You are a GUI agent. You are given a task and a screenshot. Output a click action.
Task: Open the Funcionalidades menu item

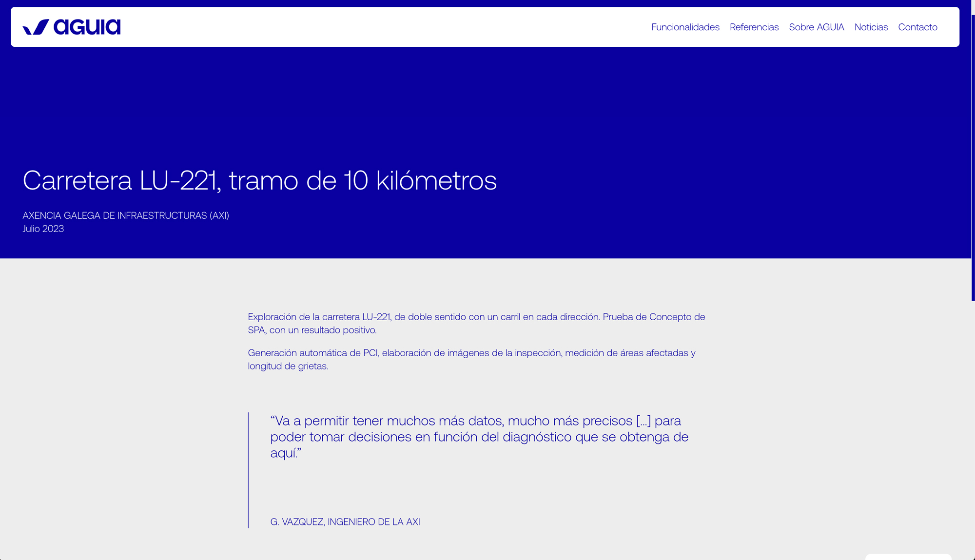pos(685,27)
